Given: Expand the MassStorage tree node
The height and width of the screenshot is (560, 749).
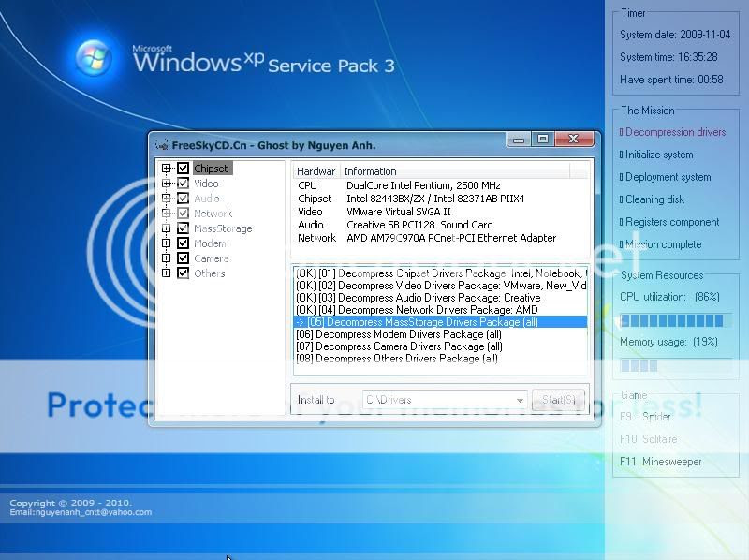Looking at the screenshot, I should pyautogui.click(x=166, y=228).
